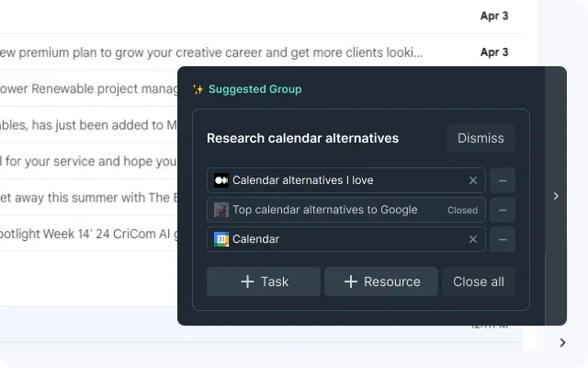Expand the side panel with the chevron arrow
Viewport: 588px width, 368px height.
[556, 196]
